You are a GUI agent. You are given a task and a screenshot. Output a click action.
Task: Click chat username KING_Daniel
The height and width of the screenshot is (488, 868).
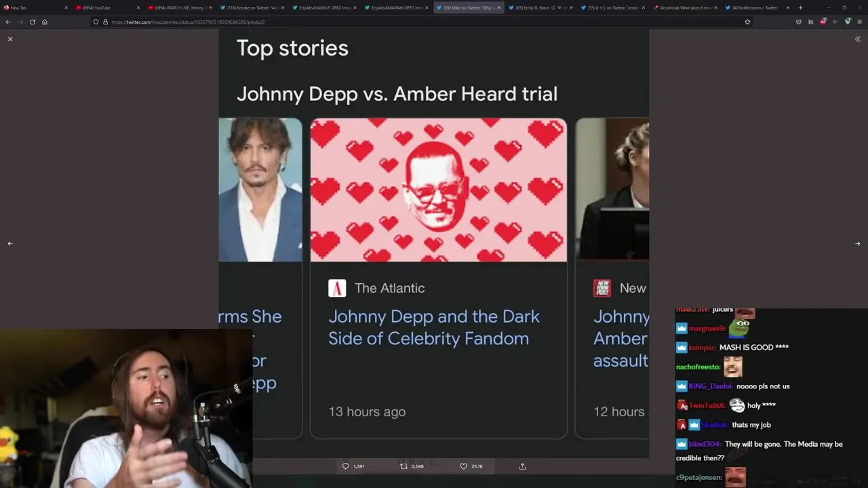point(711,386)
